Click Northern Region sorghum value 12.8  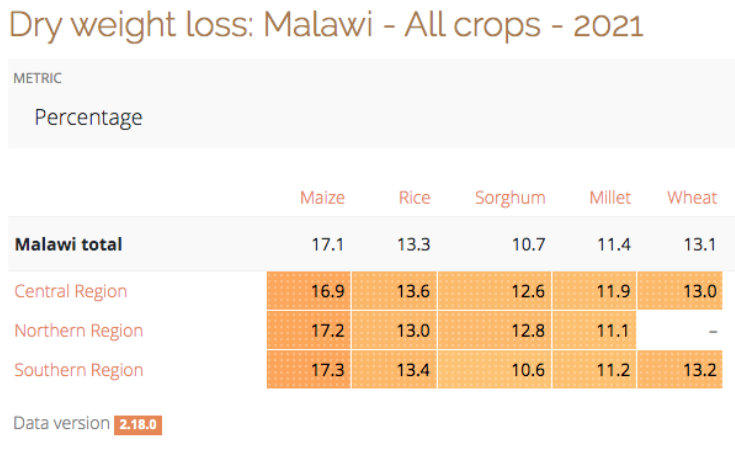pos(527,330)
